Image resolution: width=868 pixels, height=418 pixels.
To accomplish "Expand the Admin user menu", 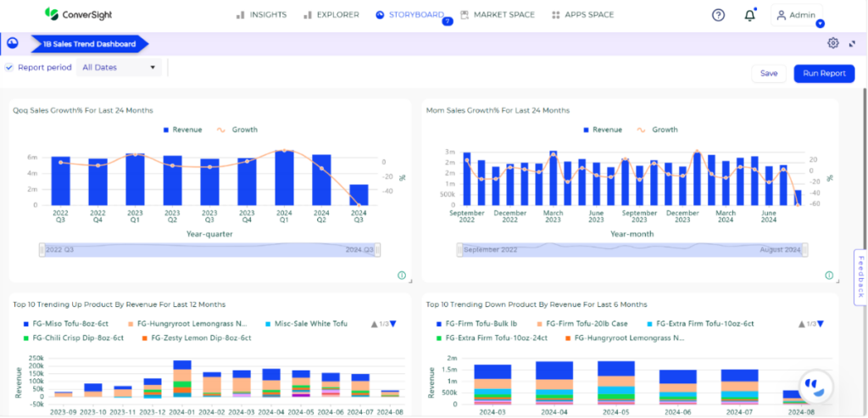I will 797,15.
